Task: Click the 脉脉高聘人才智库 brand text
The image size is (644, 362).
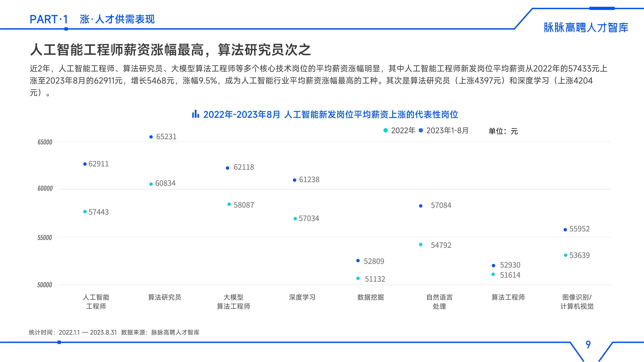Action: [x=586, y=28]
